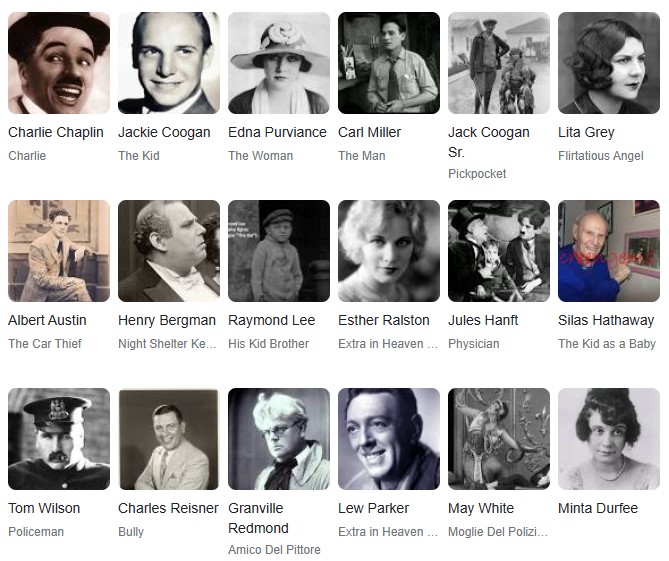Open Granville Redmond's portrait thumbnail
Image resolution: width=669 pixels, height=561 pixels.
click(x=279, y=439)
